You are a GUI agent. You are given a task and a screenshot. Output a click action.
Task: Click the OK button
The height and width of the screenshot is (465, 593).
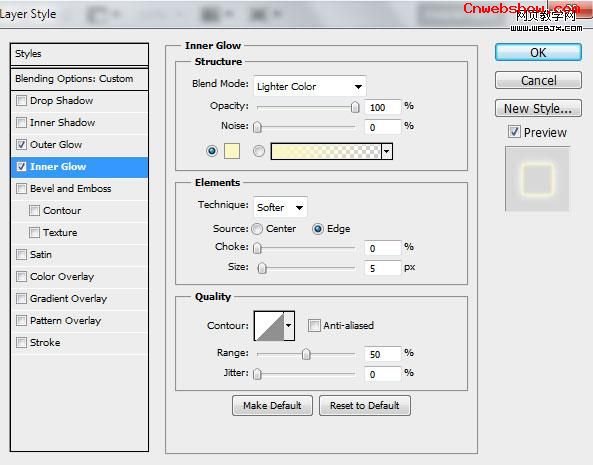coord(538,52)
